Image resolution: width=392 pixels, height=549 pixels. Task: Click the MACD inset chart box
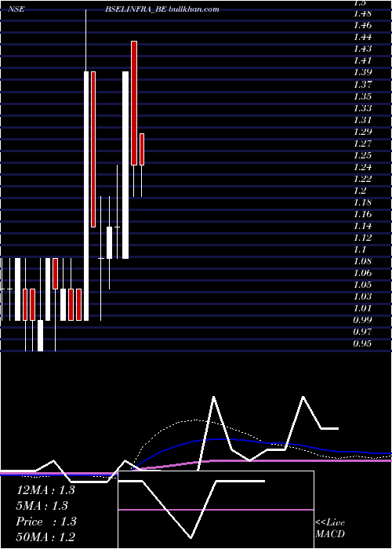(216, 510)
